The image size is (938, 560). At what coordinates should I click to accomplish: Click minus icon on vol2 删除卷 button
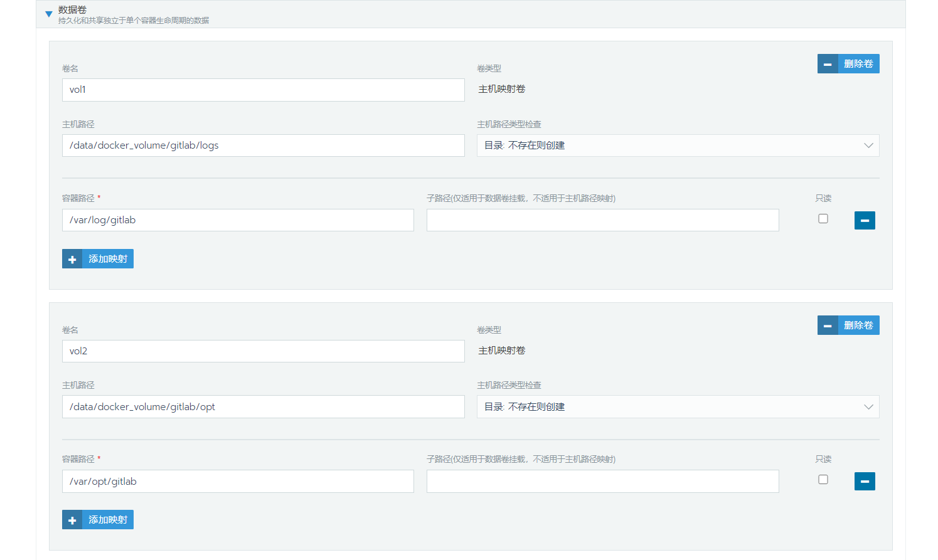point(828,325)
